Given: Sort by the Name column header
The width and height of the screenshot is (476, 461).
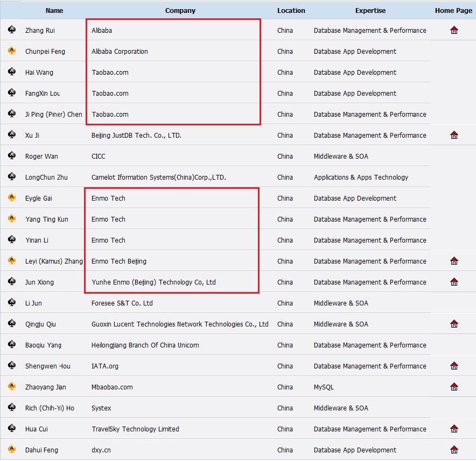Looking at the screenshot, I should [54, 11].
